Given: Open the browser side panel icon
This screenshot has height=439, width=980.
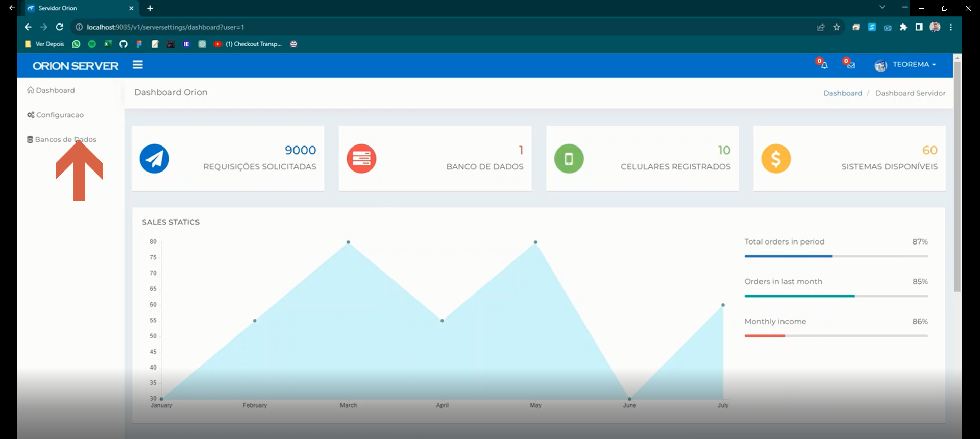Looking at the screenshot, I should (x=919, y=27).
